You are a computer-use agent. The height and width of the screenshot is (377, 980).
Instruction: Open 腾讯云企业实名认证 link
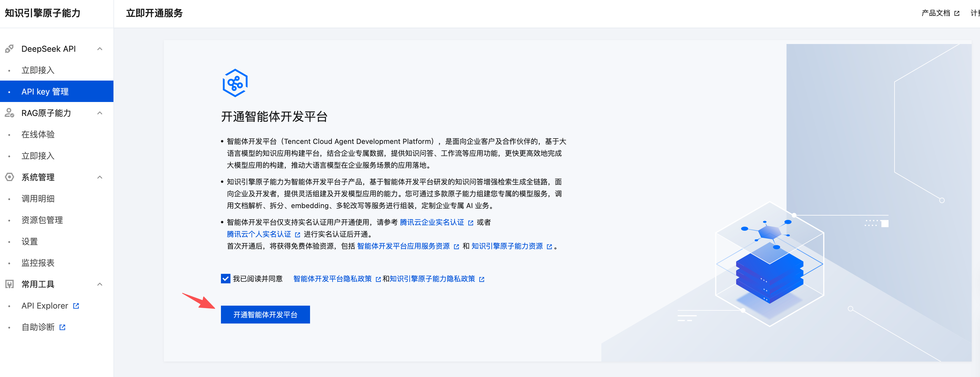(432, 222)
